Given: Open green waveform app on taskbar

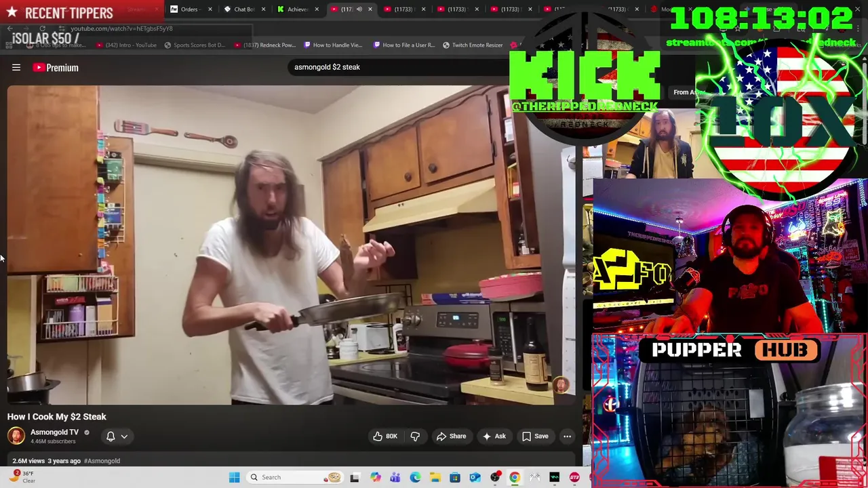Looking at the screenshot, I should pos(555,477).
